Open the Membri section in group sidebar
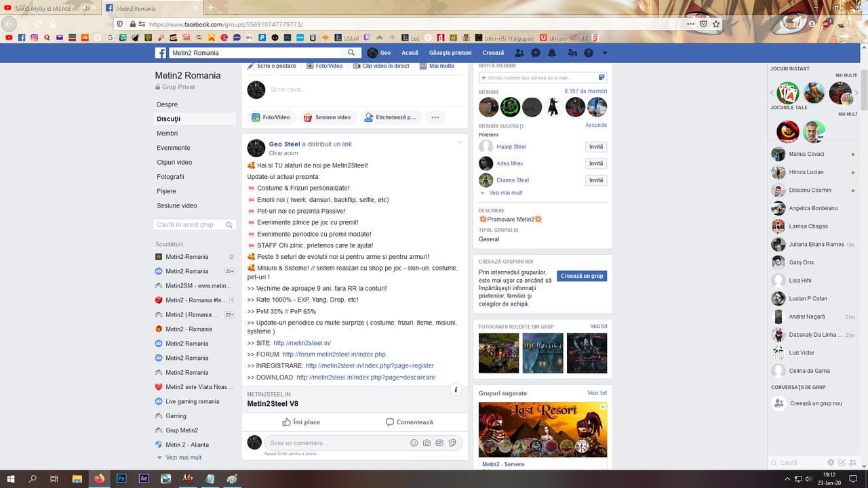This screenshot has height=488, width=868. pyautogui.click(x=195, y=134)
